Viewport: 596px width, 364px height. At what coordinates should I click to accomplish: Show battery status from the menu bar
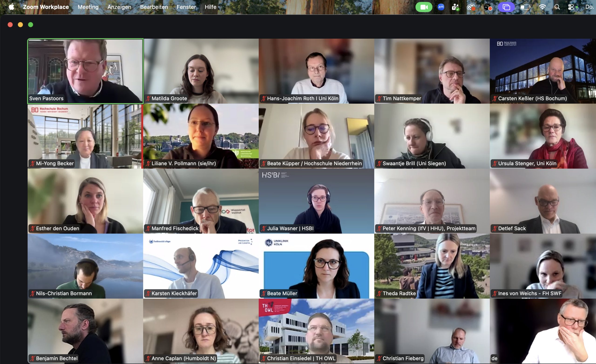click(525, 7)
